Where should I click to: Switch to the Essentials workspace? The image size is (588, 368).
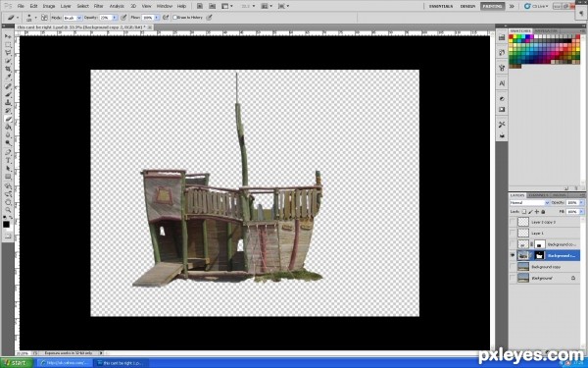[x=441, y=7]
